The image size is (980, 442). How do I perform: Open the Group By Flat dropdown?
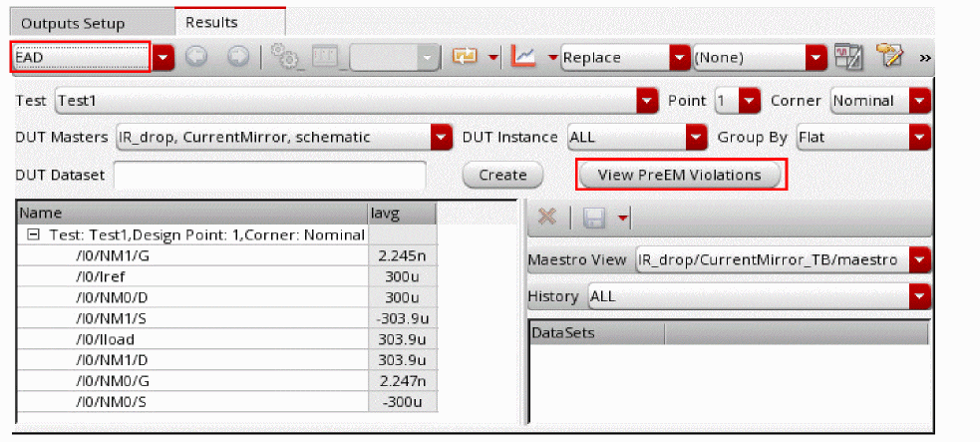[919, 137]
